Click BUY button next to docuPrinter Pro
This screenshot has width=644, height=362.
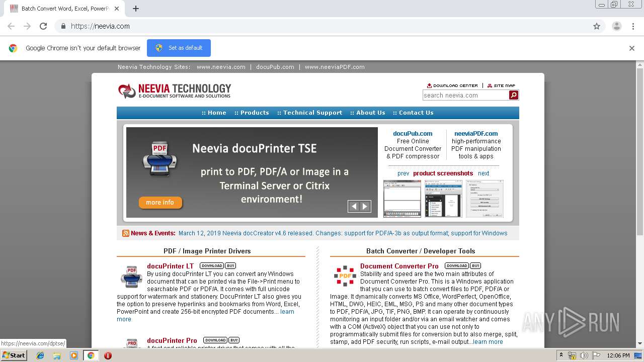click(234, 340)
